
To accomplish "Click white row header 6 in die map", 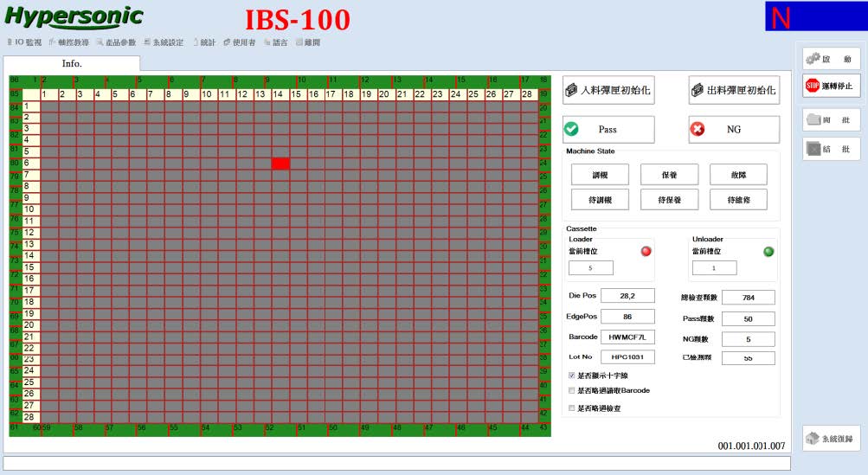I will [31, 163].
